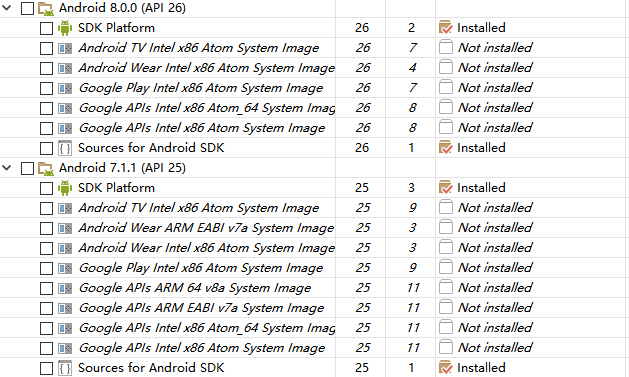Check Google Play Intel x86 API 26 checkbox

(x=47, y=88)
